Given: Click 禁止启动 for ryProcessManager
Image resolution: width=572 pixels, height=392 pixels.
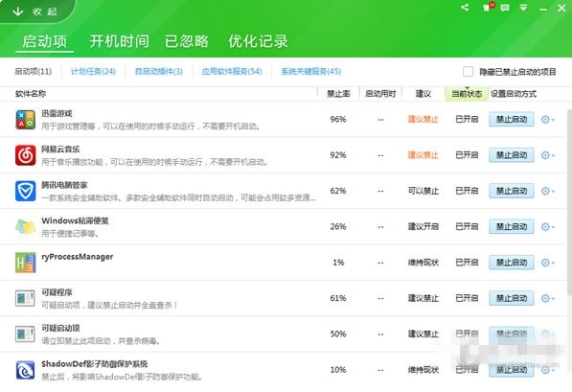Looking at the screenshot, I should [x=512, y=263].
